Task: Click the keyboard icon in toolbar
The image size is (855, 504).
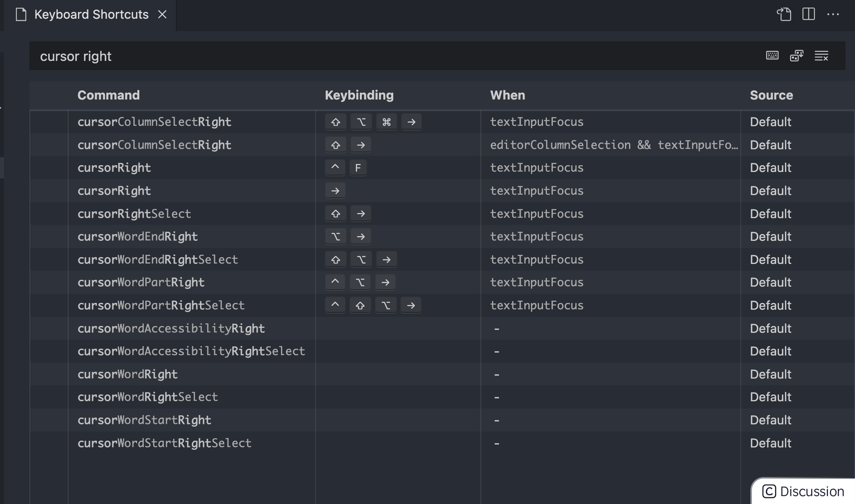Action: click(772, 55)
